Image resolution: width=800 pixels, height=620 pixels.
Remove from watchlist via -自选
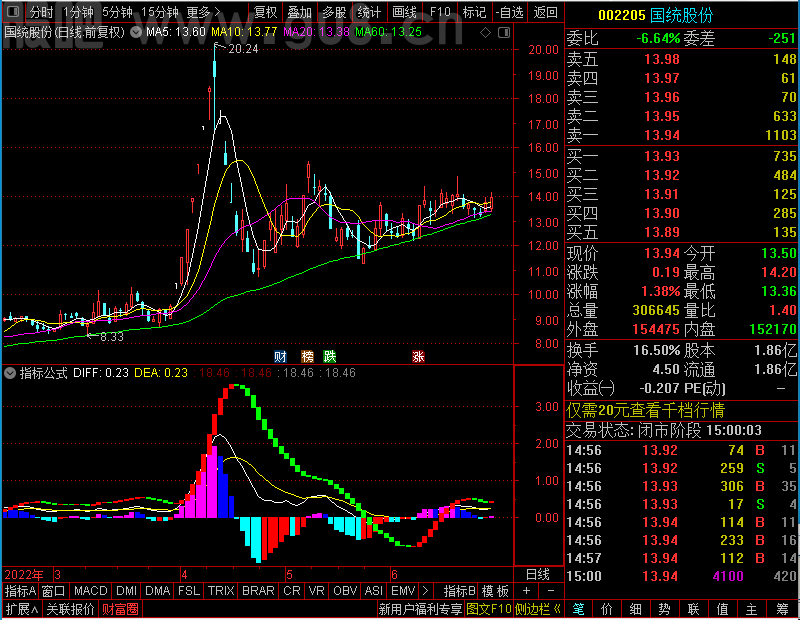(x=510, y=12)
